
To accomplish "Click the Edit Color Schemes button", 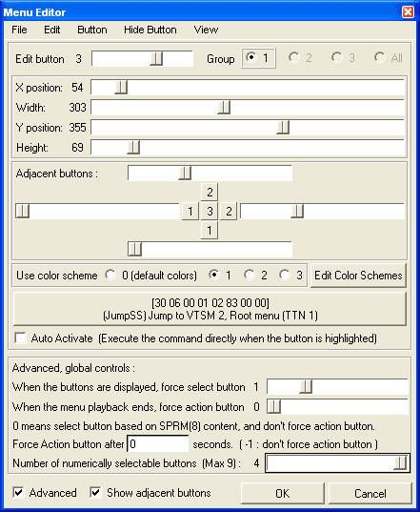I will tap(358, 276).
